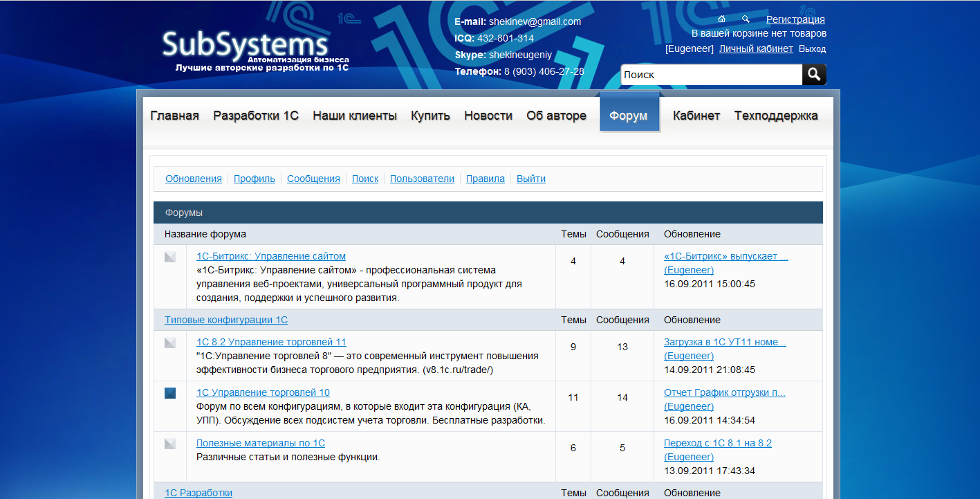Click (Eugeneer) under Отчет График отгрузки
980x499 pixels.
click(x=689, y=406)
